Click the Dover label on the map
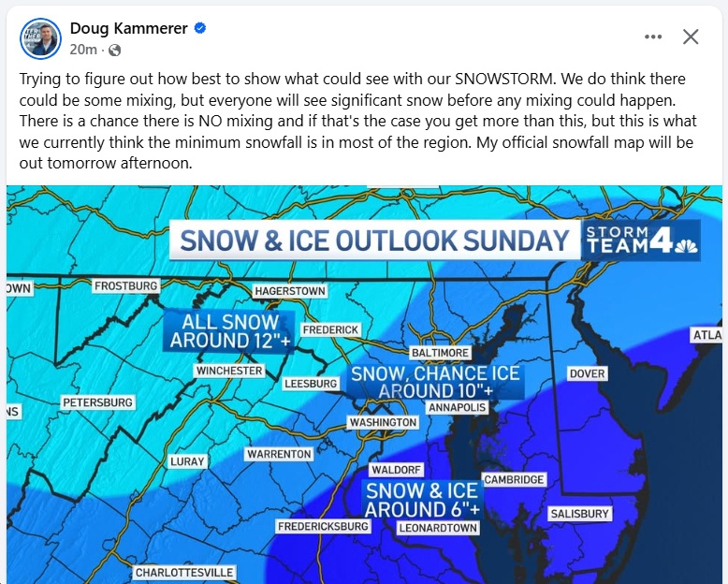728x584 pixels. click(587, 373)
